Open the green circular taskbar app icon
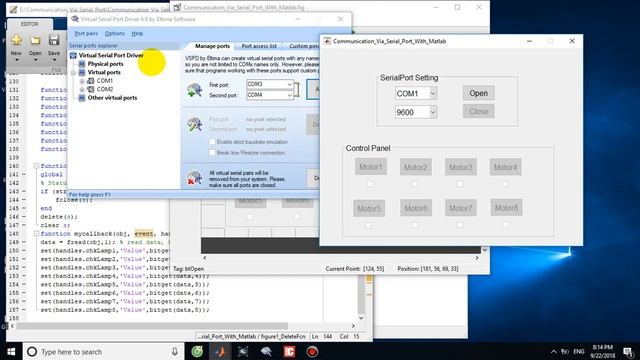This screenshot has height=360, width=640. (x=197, y=351)
